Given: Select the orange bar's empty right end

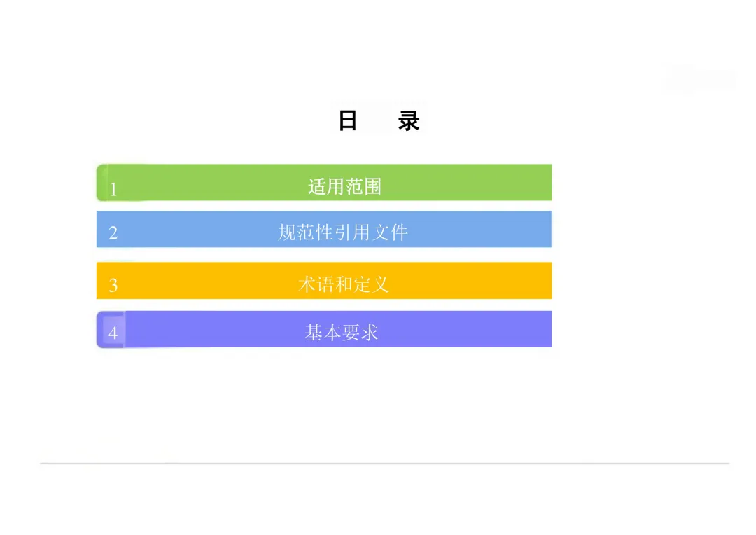Looking at the screenshot, I should pos(471,281).
